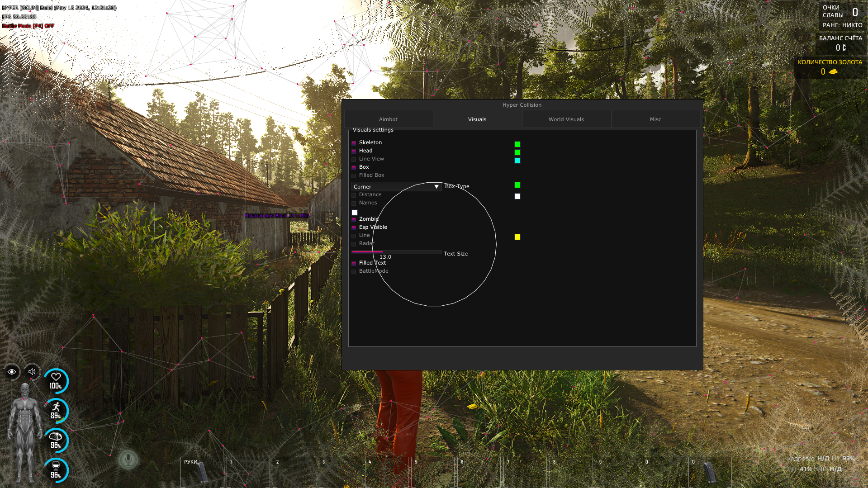Click the cyan Line View color swatch

[517, 161]
